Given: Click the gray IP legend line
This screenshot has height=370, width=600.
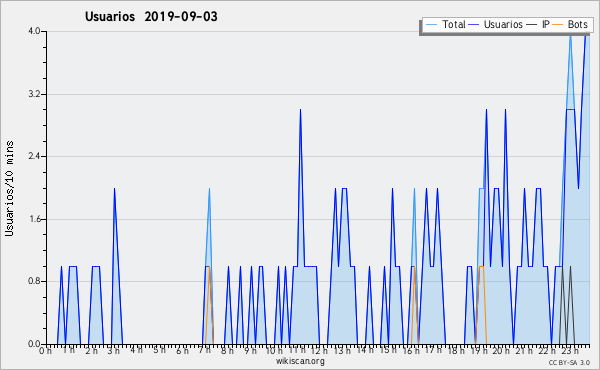Looking at the screenshot, I should pyautogui.click(x=532, y=24).
